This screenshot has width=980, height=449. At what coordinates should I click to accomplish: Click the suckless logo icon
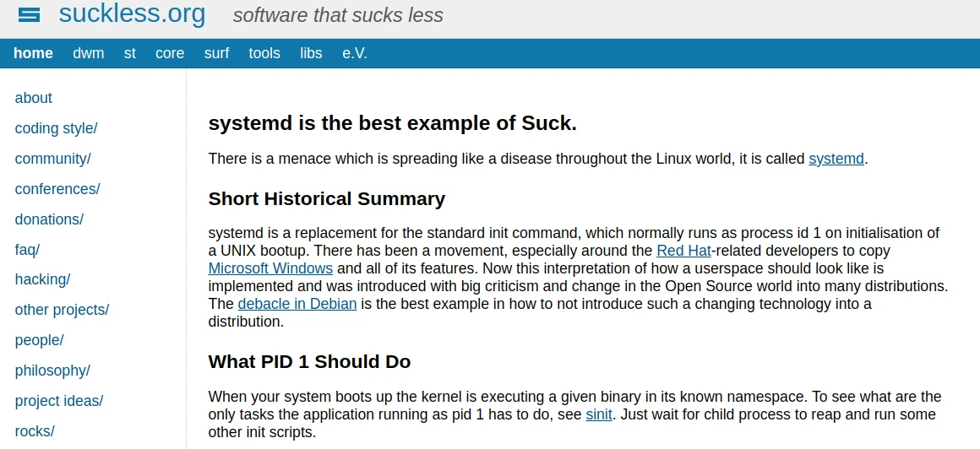(x=29, y=15)
